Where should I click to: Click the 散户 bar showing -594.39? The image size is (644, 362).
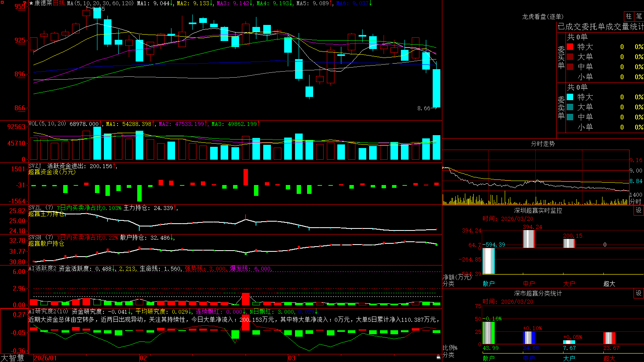[x=488, y=261]
